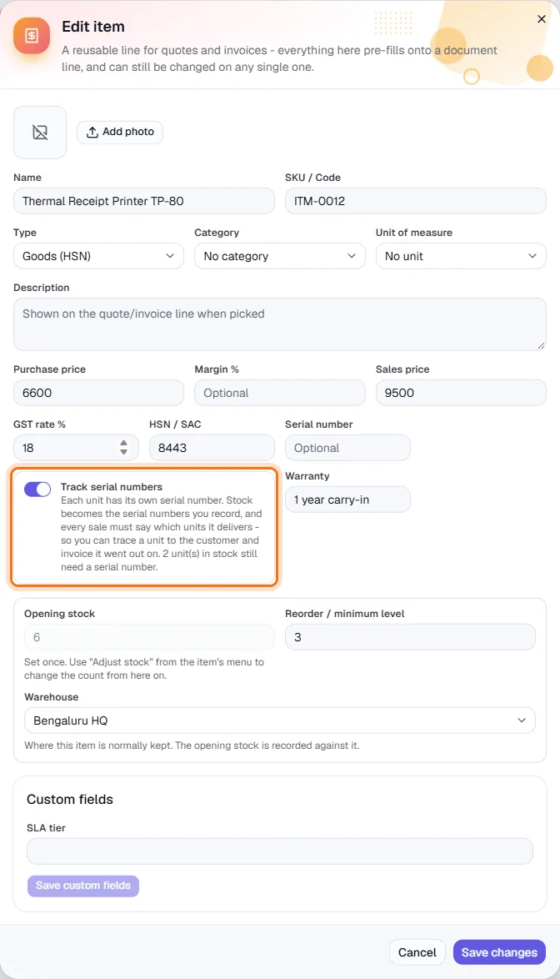This screenshot has width=560, height=979.
Task: Increment the GST rate with up arrow
Action: (123, 443)
